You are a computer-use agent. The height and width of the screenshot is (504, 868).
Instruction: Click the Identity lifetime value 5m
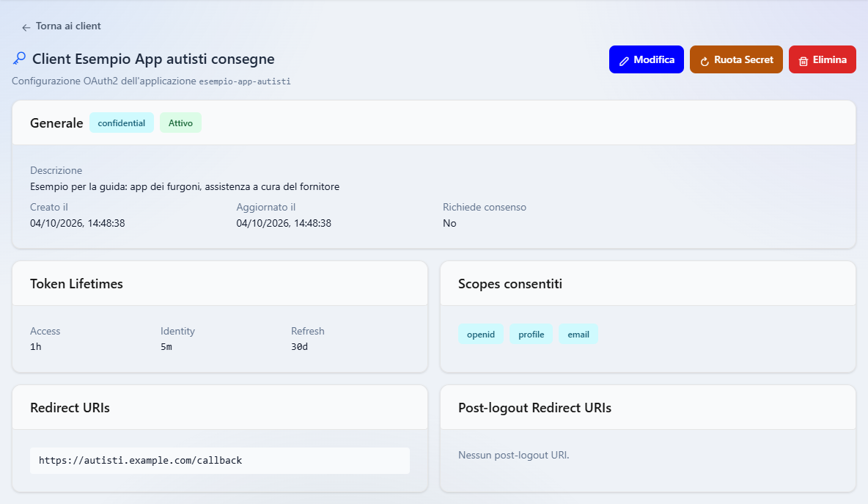click(x=166, y=347)
